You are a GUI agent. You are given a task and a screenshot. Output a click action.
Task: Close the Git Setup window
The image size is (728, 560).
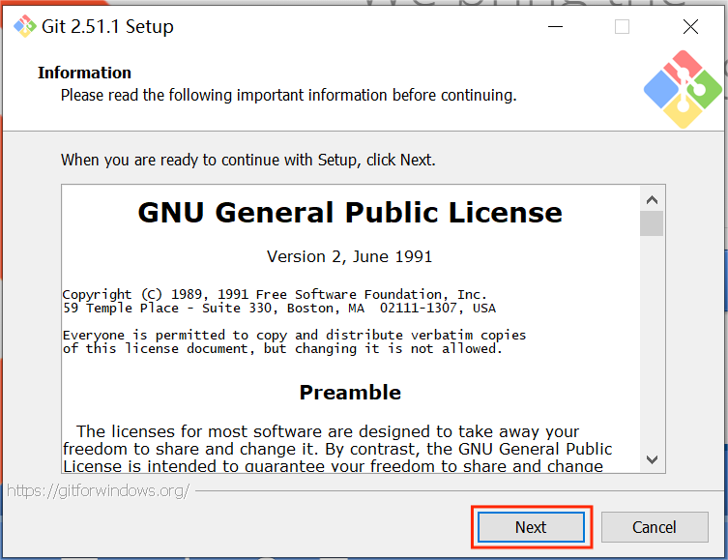point(691,26)
